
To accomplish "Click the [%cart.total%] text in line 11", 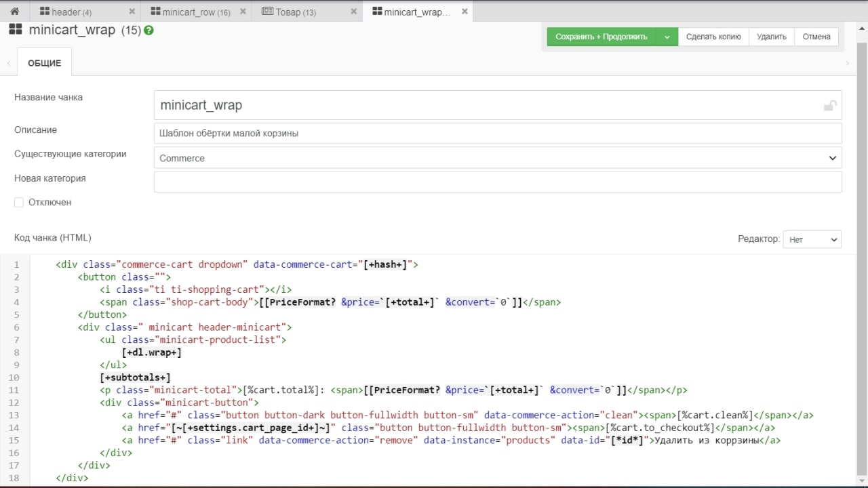I will coord(283,390).
